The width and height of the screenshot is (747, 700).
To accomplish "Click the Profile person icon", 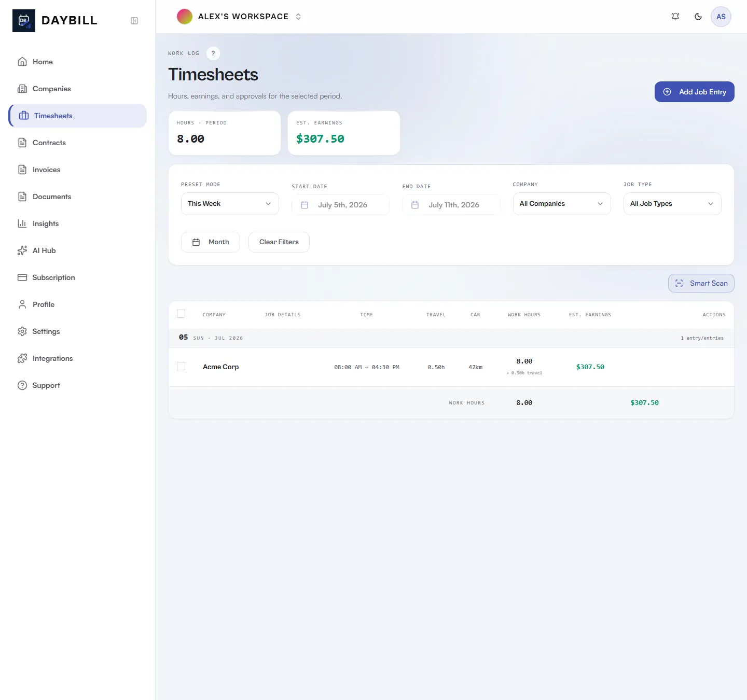I will [x=22, y=304].
